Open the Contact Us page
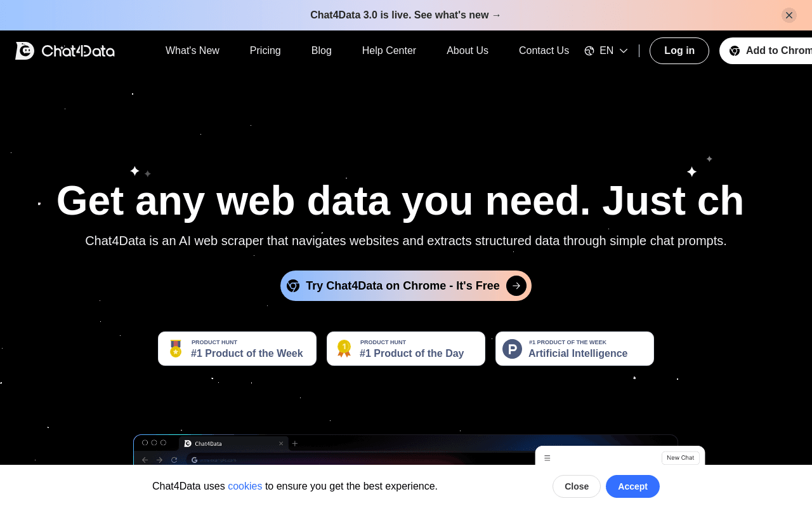This screenshot has height=508, width=812. pyautogui.click(x=544, y=51)
